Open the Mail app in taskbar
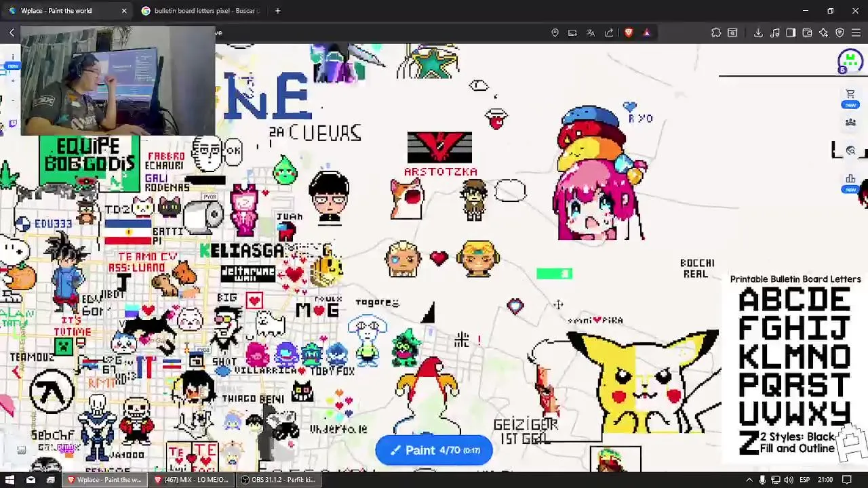 point(31,480)
